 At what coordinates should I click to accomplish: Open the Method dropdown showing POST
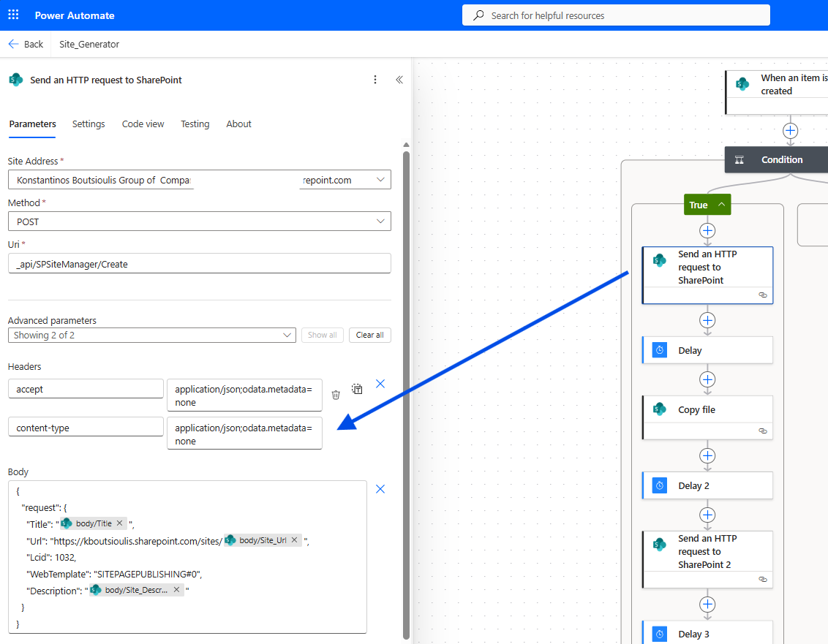[380, 221]
